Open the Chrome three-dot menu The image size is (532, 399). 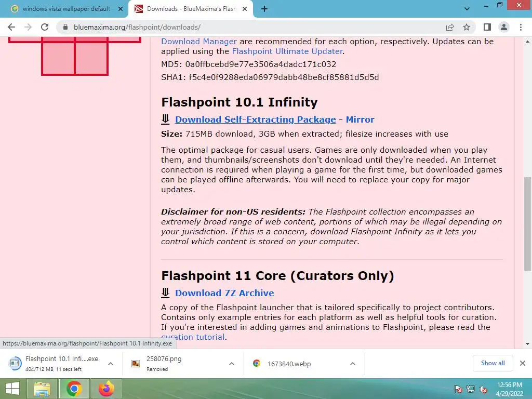click(x=521, y=27)
